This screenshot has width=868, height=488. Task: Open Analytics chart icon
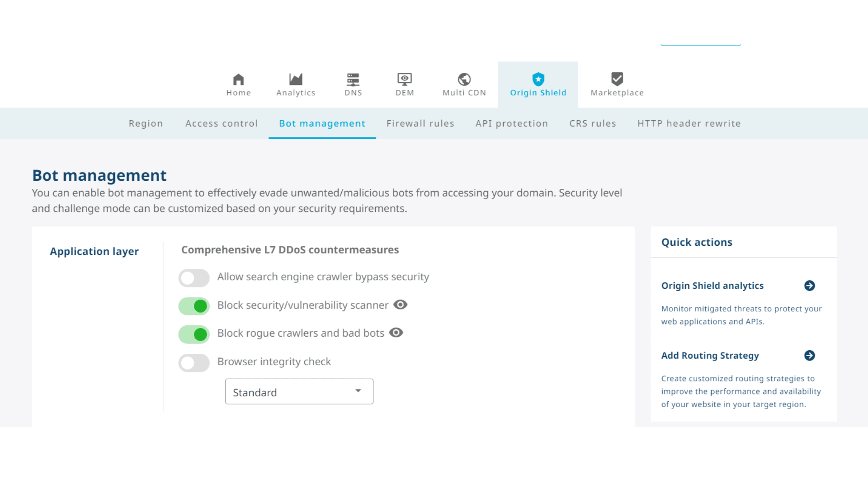(296, 80)
